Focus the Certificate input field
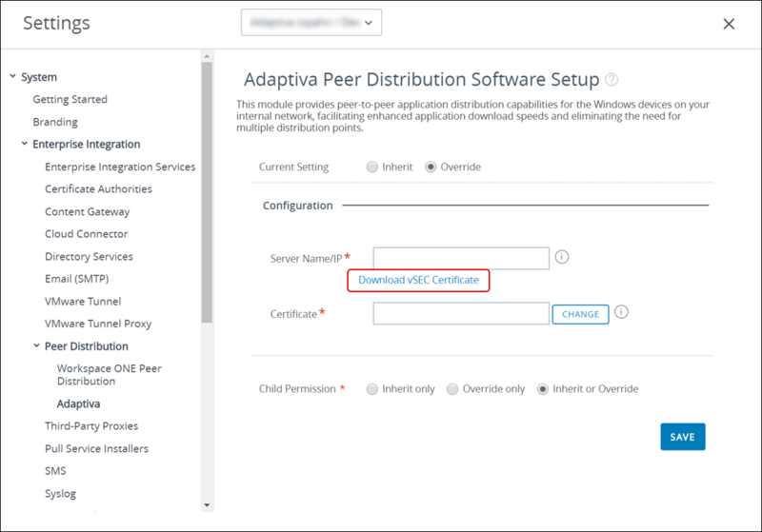The height and width of the screenshot is (532, 762). pyautogui.click(x=461, y=313)
